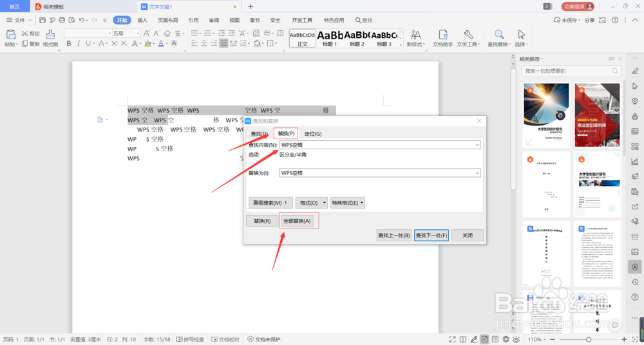Click the zoom slider handle
Screen dimensions: 644x345
pyautogui.click(x=588, y=340)
